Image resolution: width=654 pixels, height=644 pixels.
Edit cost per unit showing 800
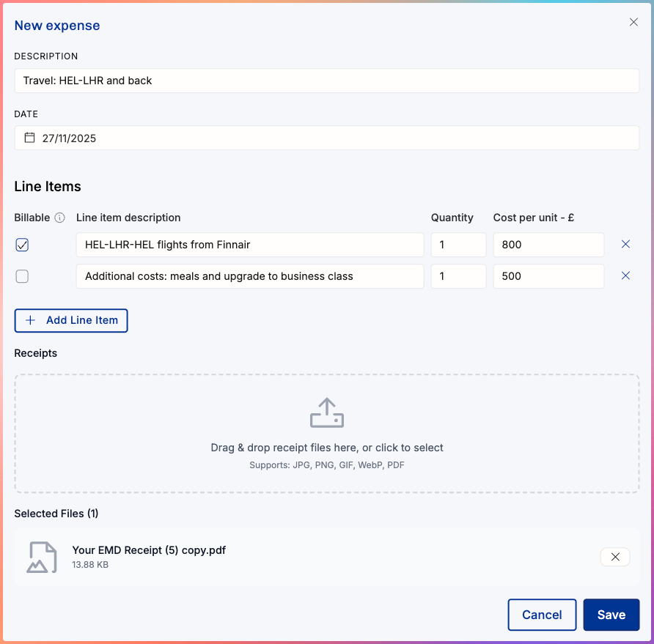pyautogui.click(x=548, y=245)
